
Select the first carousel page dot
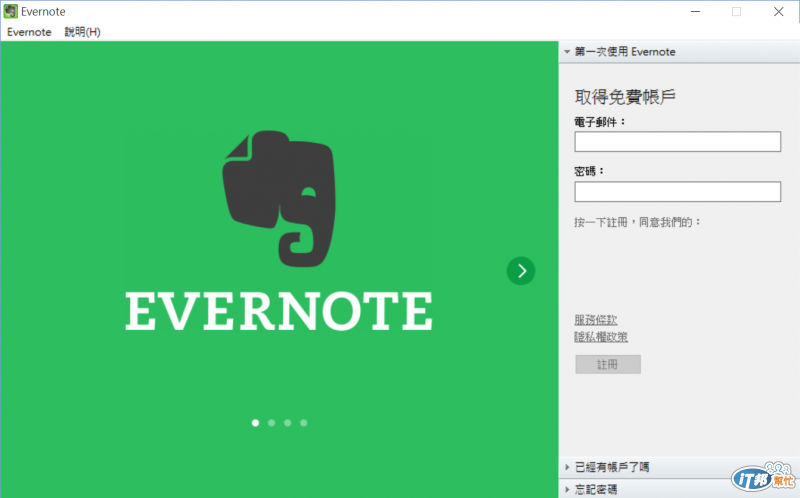click(x=256, y=422)
